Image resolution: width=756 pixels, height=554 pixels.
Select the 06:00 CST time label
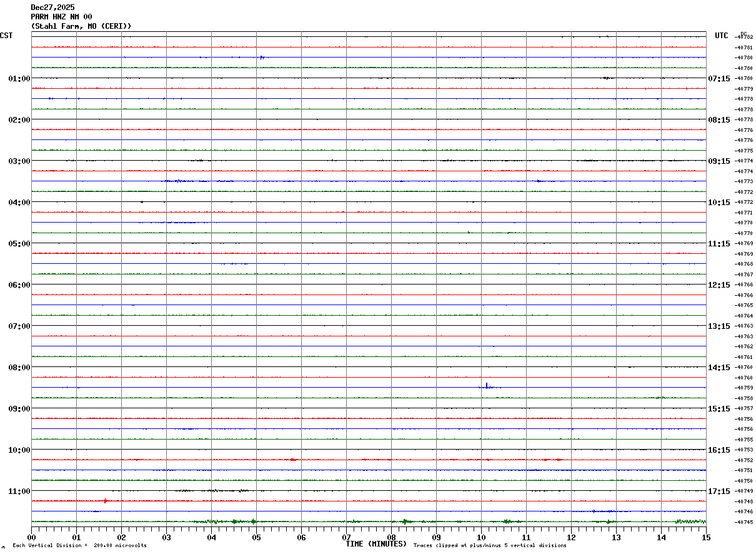click(x=19, y=285)
